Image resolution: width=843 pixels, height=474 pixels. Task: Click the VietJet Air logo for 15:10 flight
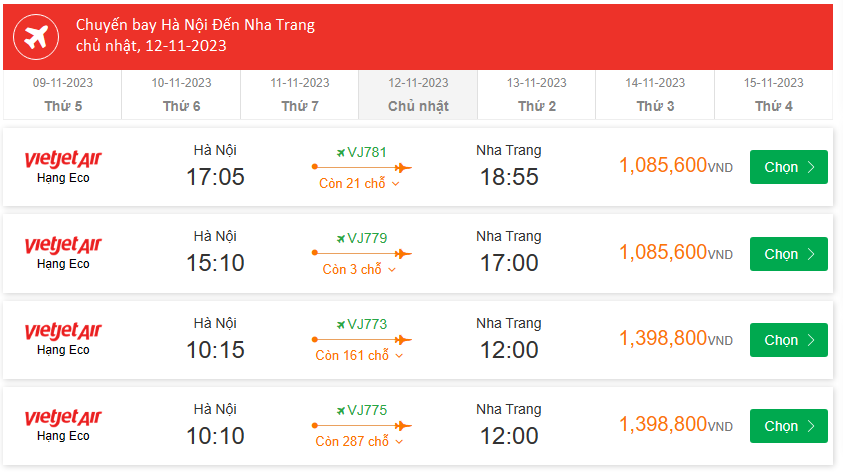[x=63, y=245]
